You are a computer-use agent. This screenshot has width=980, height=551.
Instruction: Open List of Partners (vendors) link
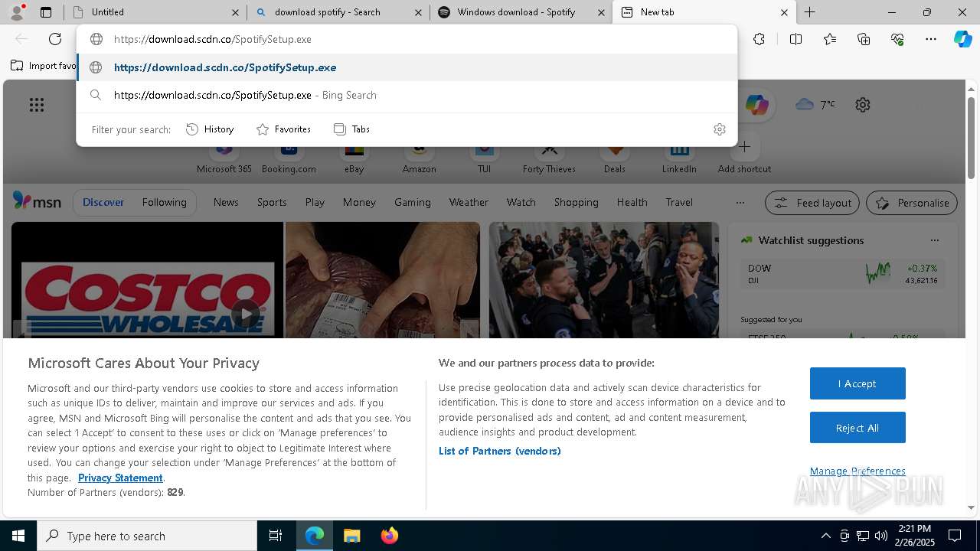click(499, 451)
